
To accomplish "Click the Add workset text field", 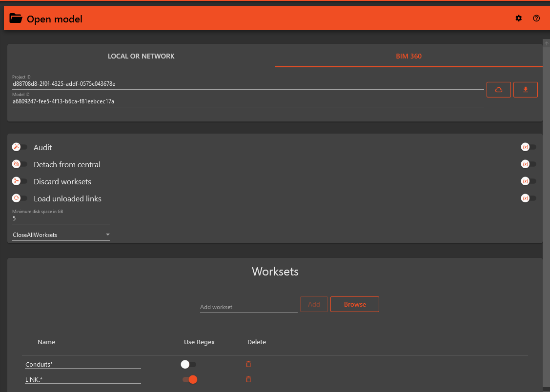I will click(x=248, y=307).
